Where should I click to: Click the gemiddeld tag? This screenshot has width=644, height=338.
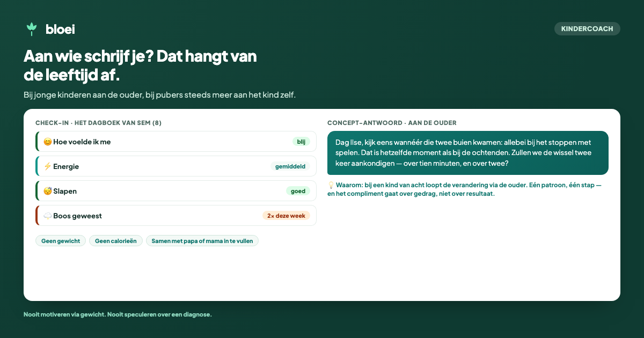click(x=290, y=166)
